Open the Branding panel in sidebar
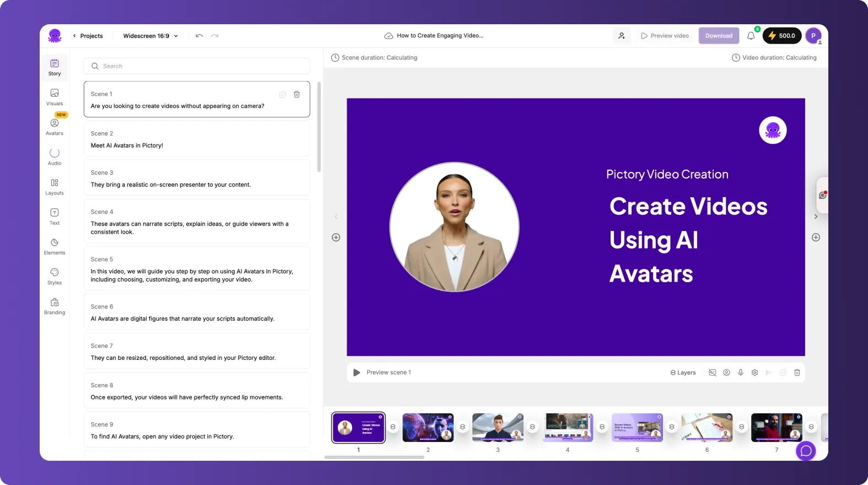868x485 pixels. (x=55, y=306)
